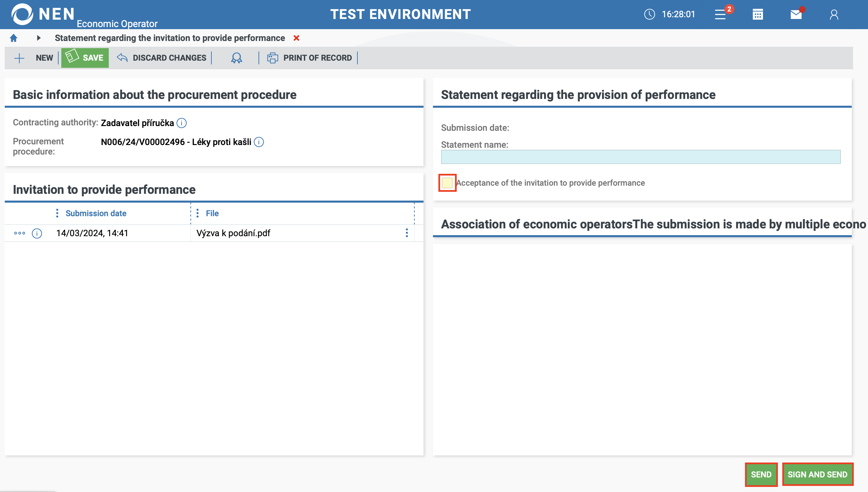Open the calendar icon in header
868x492 pixels.
click(x=758, y=15)
